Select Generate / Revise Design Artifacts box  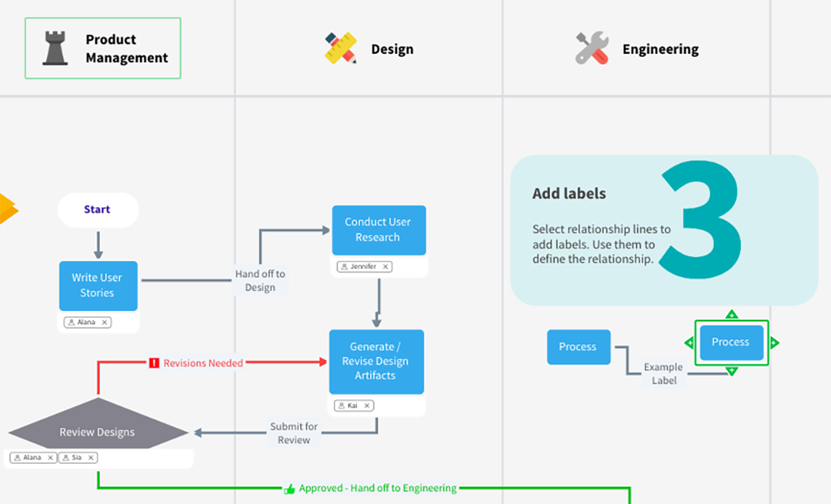(x=376, y=362)
